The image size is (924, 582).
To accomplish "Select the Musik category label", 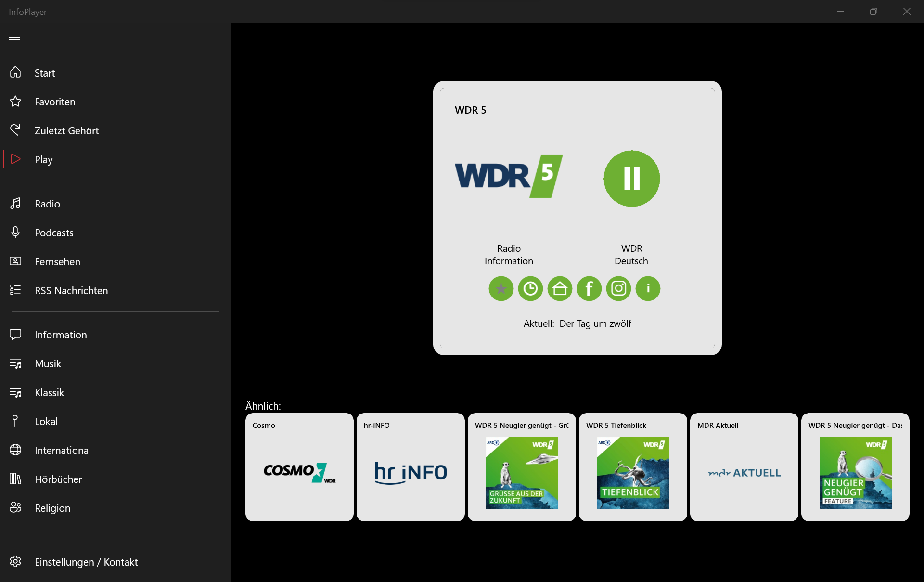I will [48, 364].
